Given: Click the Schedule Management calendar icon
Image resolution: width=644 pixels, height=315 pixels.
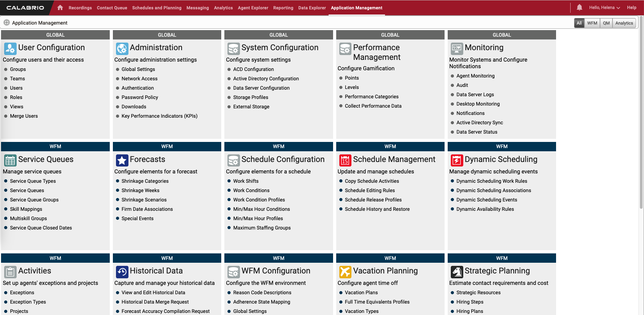Looking at the screenshot, I should [345, 160].
